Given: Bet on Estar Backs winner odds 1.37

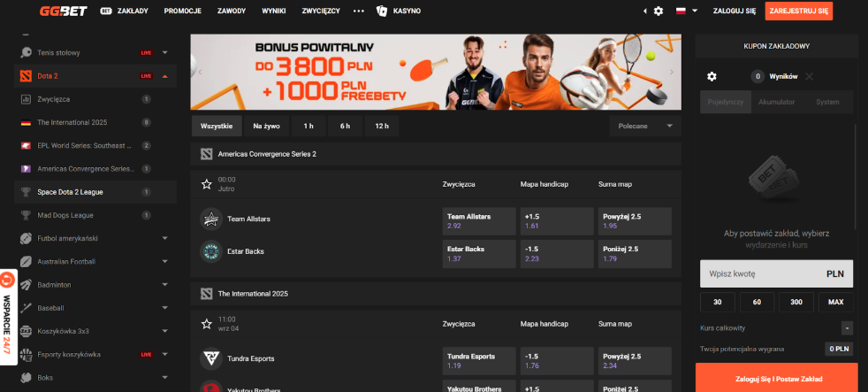Looking at the screenshot, I should pos(478,253).
